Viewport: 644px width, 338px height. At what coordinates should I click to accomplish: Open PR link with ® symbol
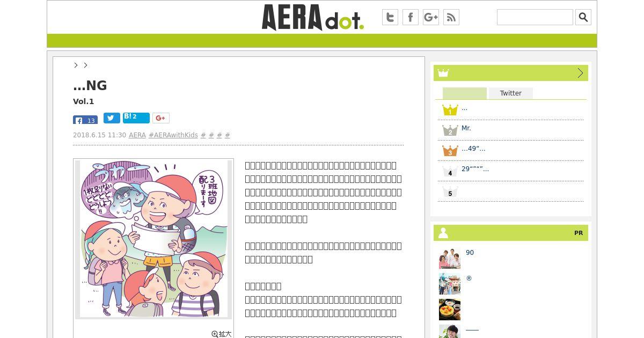[x=469, y=278]
